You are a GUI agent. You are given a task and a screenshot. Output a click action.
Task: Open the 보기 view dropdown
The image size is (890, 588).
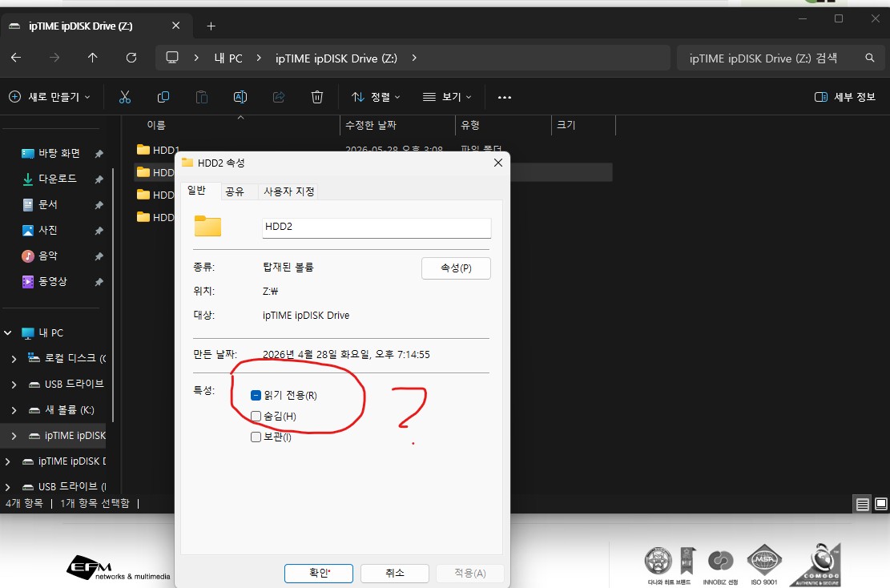[x=447, y=97]
